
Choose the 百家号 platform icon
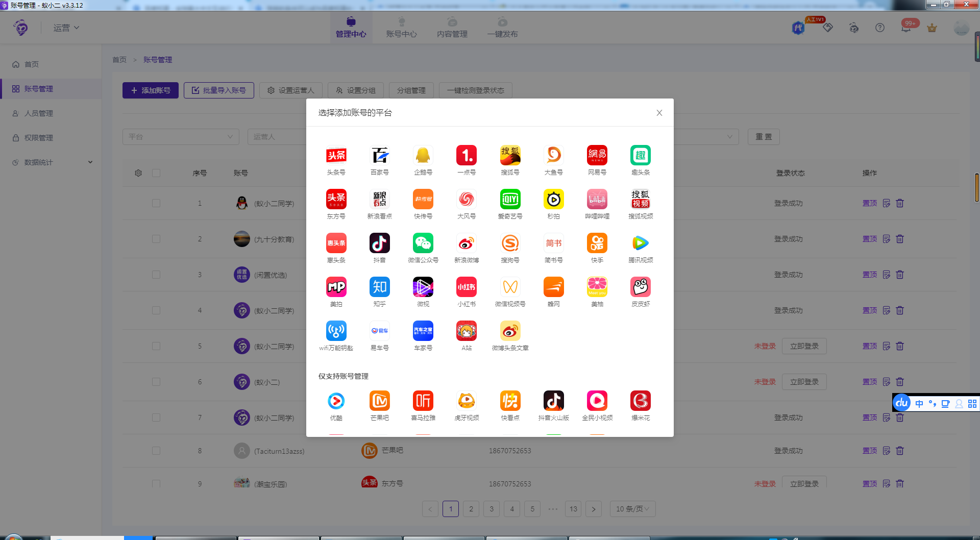(x=380, y=155)
